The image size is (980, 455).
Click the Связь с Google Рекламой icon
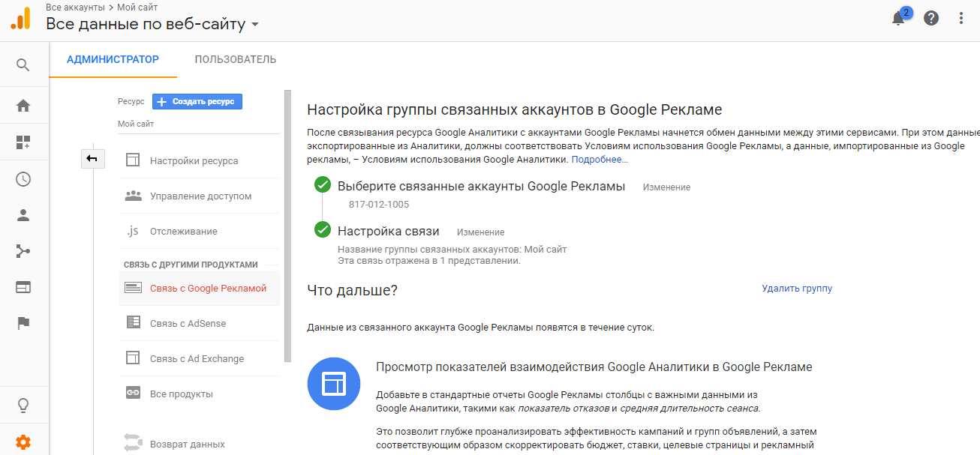point(133,288)
